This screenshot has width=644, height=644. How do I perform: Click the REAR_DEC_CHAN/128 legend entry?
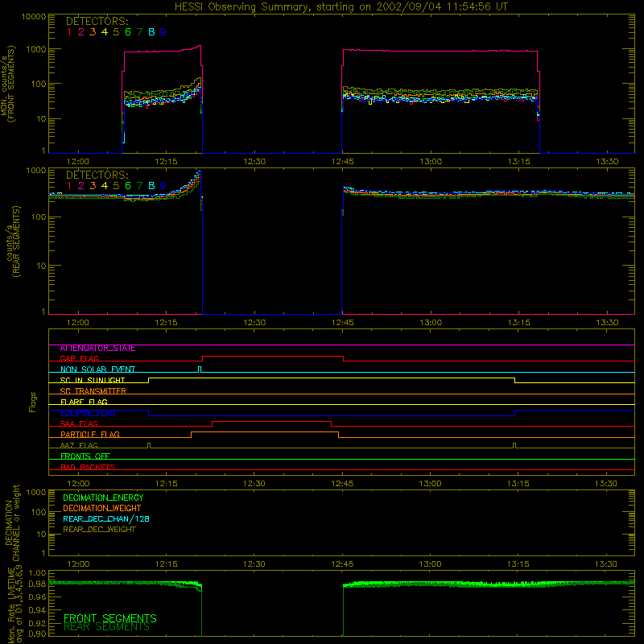(x=106, y=519)
